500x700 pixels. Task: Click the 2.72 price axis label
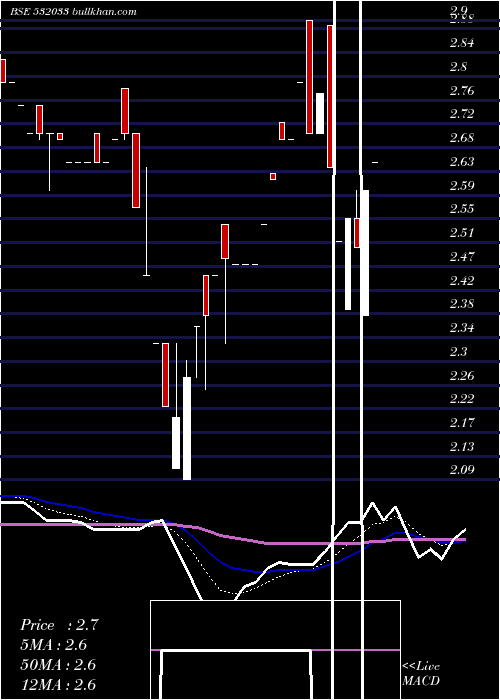462,114
